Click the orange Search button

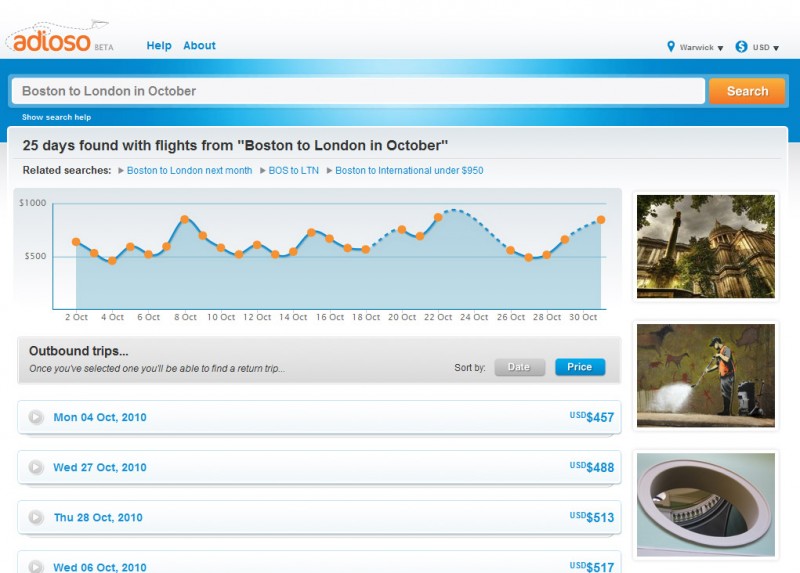coord(747,91)
